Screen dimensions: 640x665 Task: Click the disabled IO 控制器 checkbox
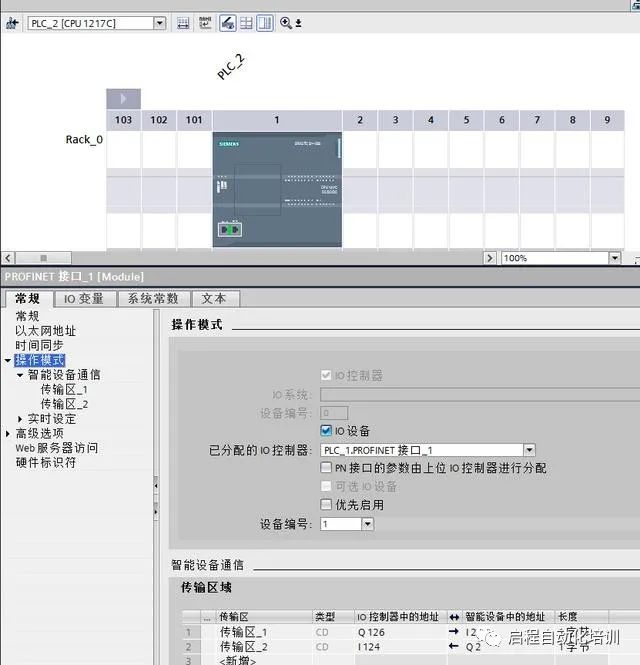tap(326, 375)
